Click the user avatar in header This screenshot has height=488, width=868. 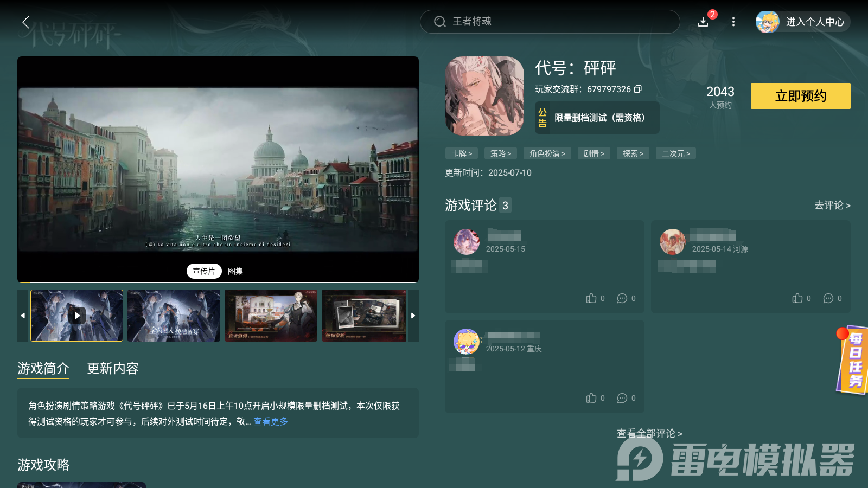768,22
